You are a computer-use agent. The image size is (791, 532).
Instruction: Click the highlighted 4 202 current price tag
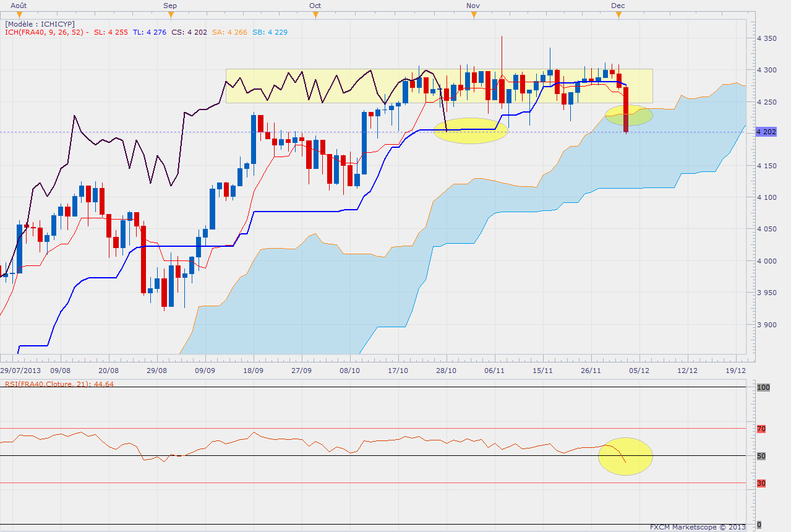pyautogui.click(x=767, y=132)
